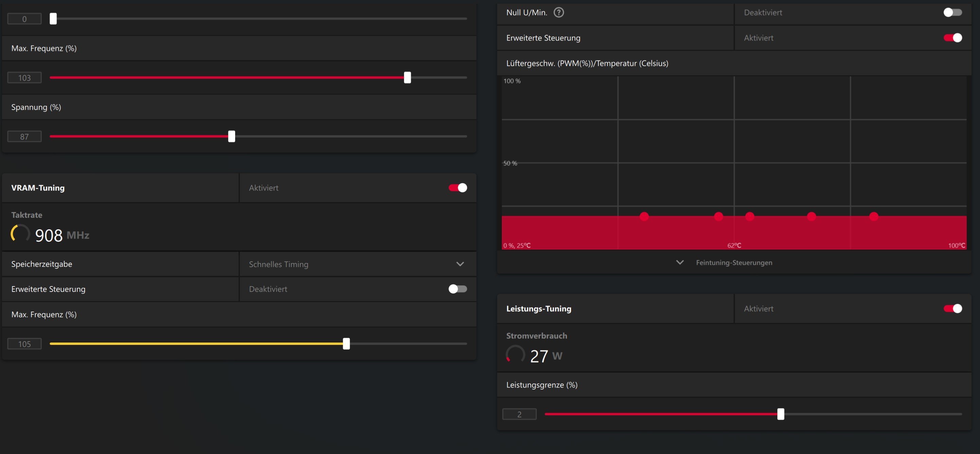980x454 pixels.
Task: Turn off the VRAM-Tuning toggle
Action: (458, 188)
